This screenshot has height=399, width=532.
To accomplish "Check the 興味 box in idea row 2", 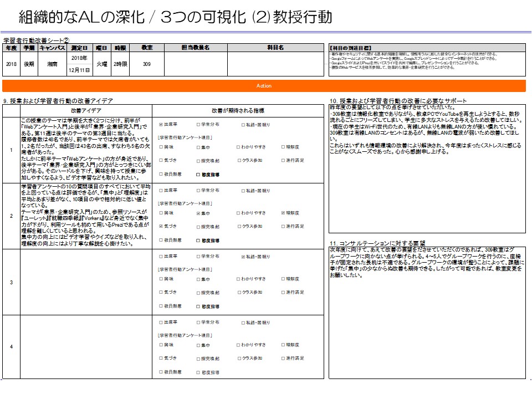I will [161, 213].
